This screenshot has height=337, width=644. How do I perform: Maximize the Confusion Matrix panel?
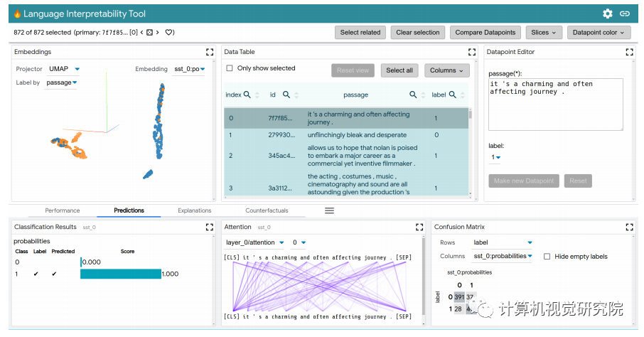coord(629,227)
